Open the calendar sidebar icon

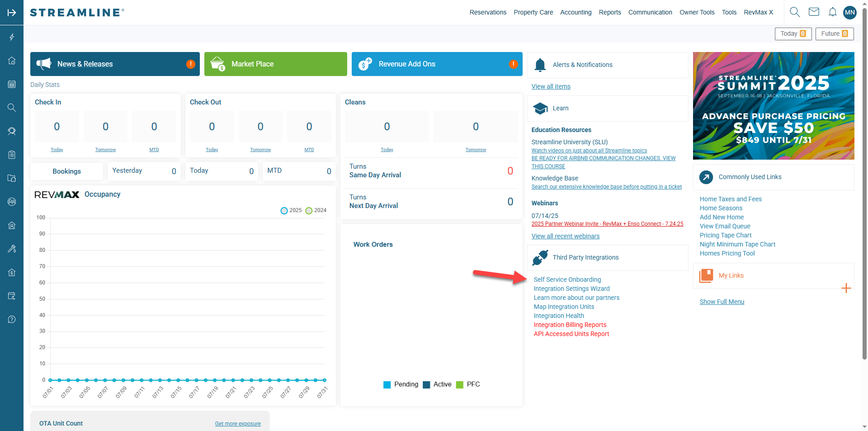click(12, 84)
